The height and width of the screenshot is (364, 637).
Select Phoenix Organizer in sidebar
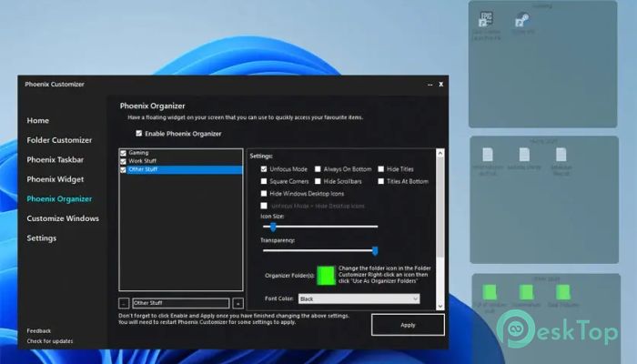point(59,198)
